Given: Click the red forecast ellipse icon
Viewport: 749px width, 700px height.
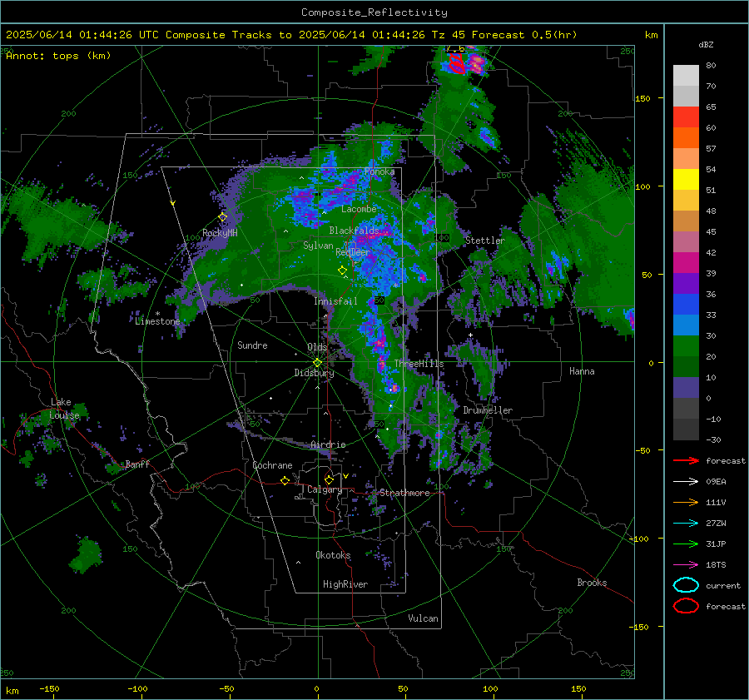Looking at the screenshot, I should coord(686,606).
